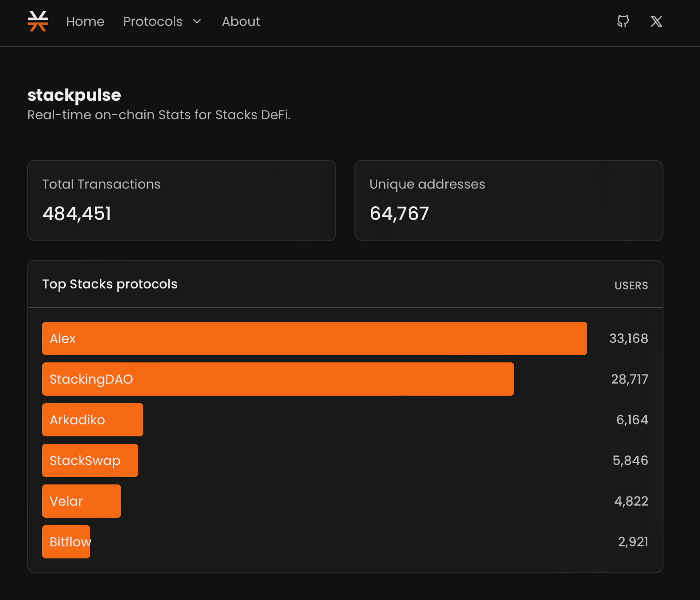Click the 484,451 transactions value
The width and height of the screenshot is (700, 600).
tap(77, 214)
